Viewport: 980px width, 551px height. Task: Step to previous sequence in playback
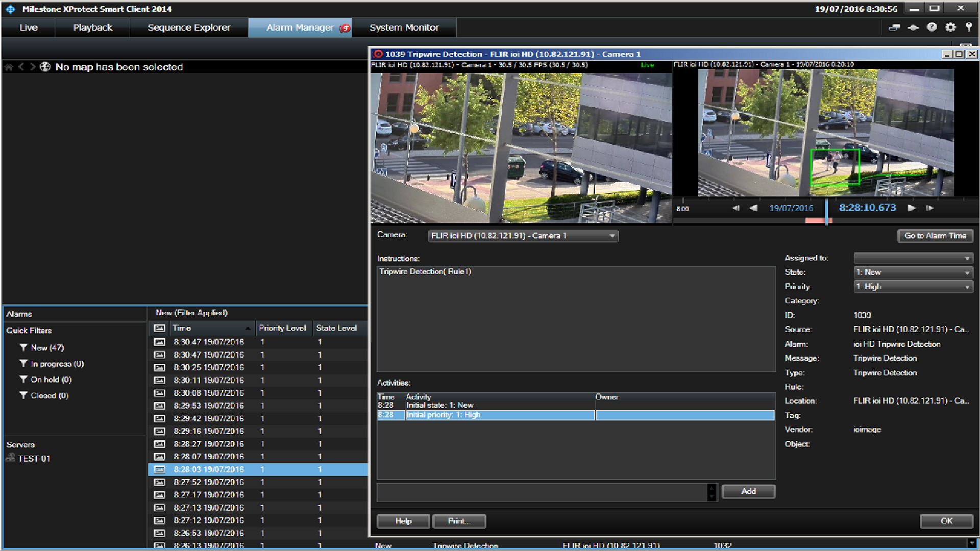736,208
